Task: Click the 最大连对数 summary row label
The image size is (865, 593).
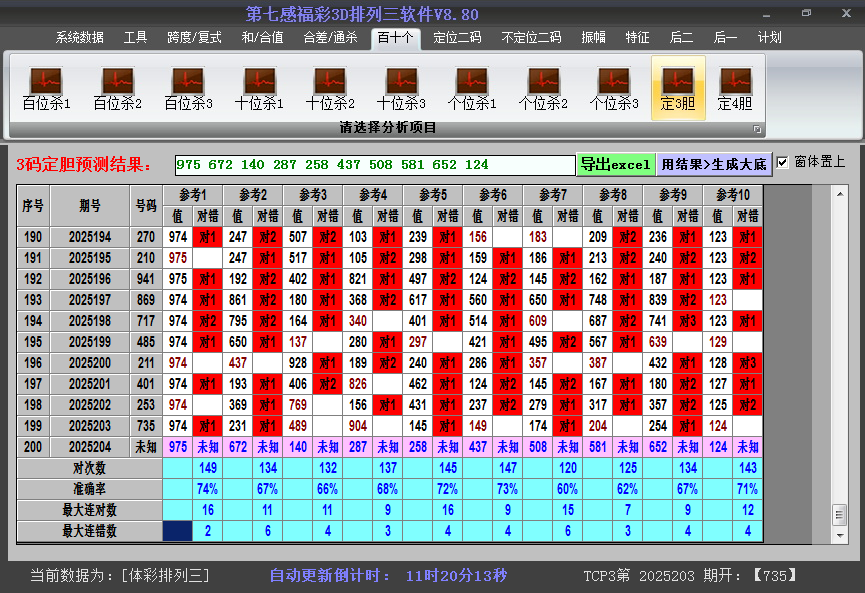Action: 89,510
